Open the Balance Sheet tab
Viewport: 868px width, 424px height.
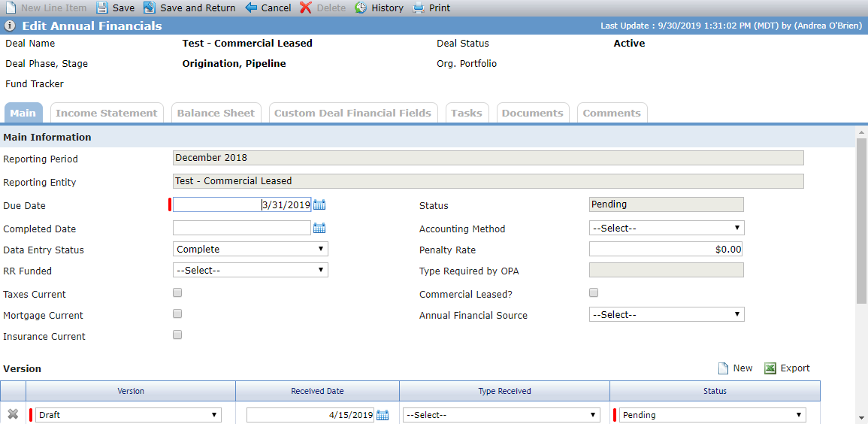coord(216,113)
